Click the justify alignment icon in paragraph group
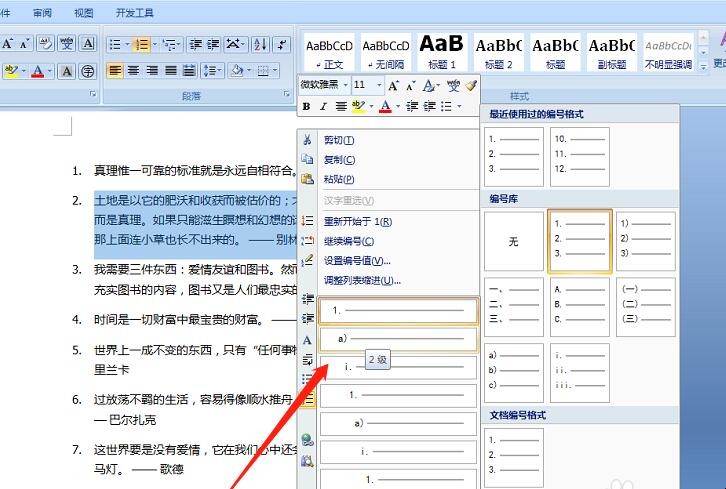 coord(169,71)
